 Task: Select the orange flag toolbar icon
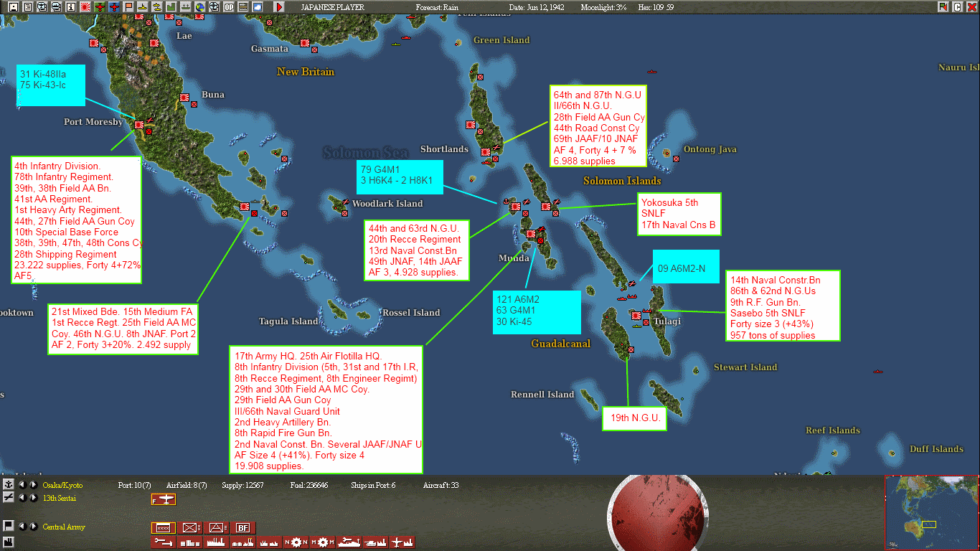[128, 6]
